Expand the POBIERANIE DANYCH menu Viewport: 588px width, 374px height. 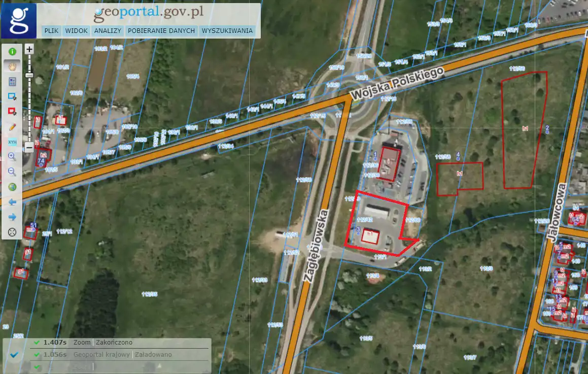(161, 31)
